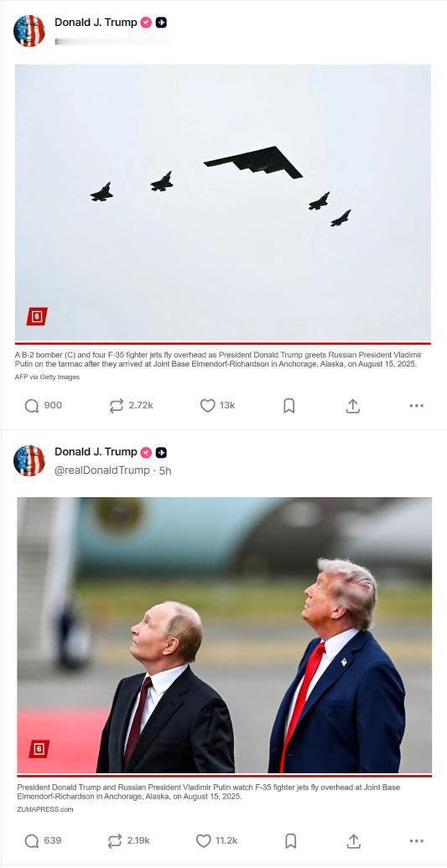Open Donald J. Trump name on first post
This screenshot has height=868, width=447.
point(96,22)
